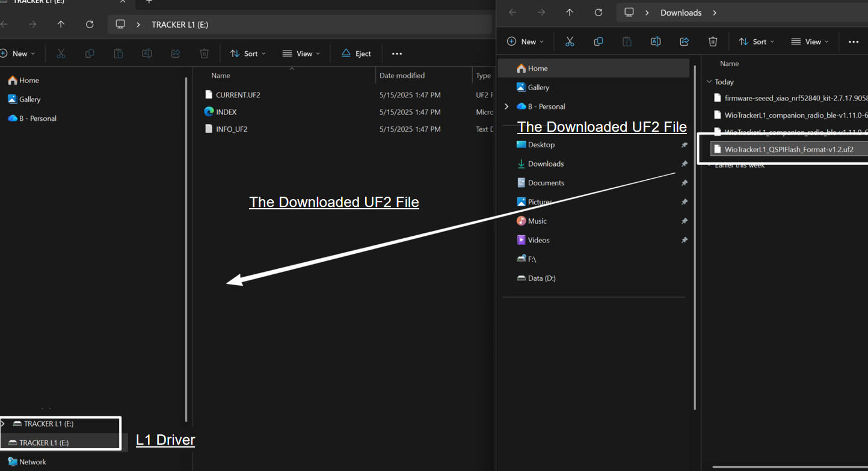Image resolution: width=868 pixels, height=471 pixels.
Task: Open See more menu in TRACKER L1 toolbar
Action: (x=396, y=54)
